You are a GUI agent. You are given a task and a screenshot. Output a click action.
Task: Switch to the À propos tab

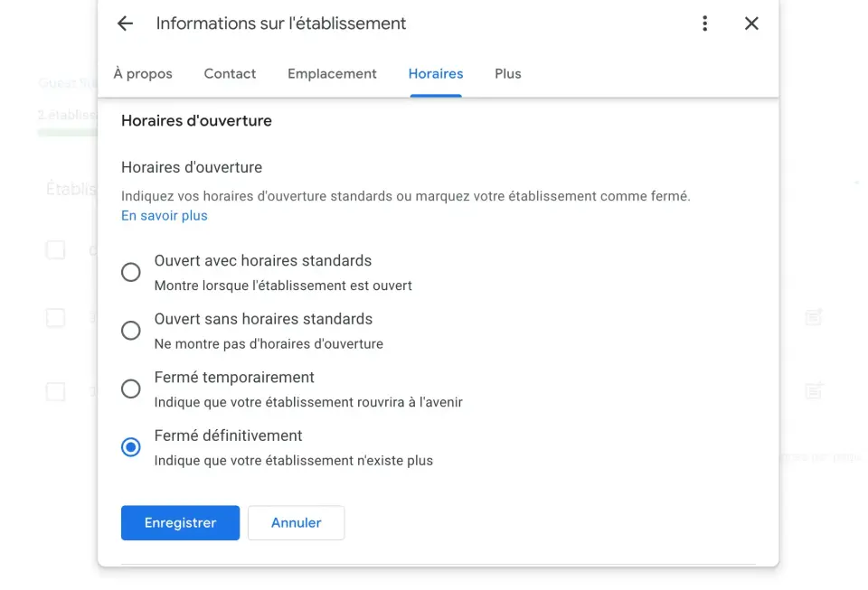coord(143,73)
